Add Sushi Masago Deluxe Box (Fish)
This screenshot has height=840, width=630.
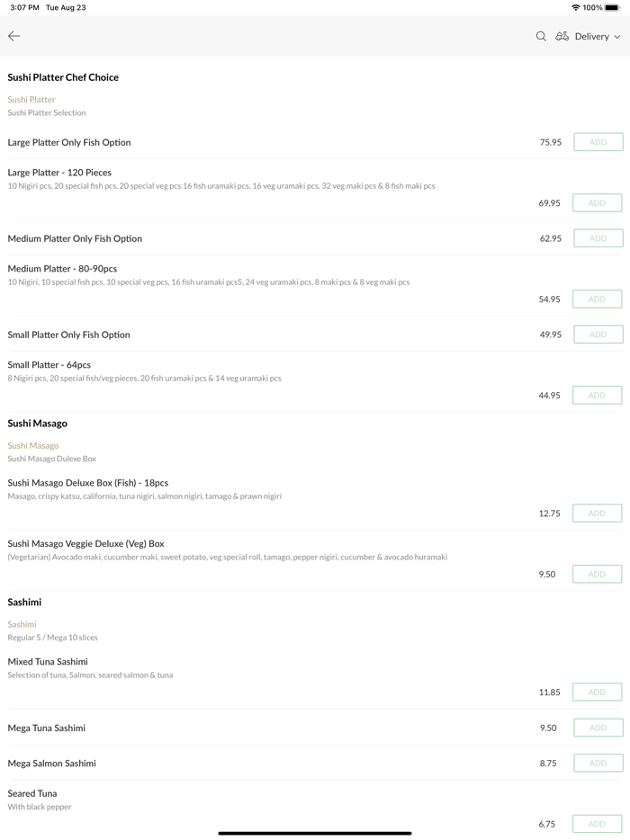[598, 514]
